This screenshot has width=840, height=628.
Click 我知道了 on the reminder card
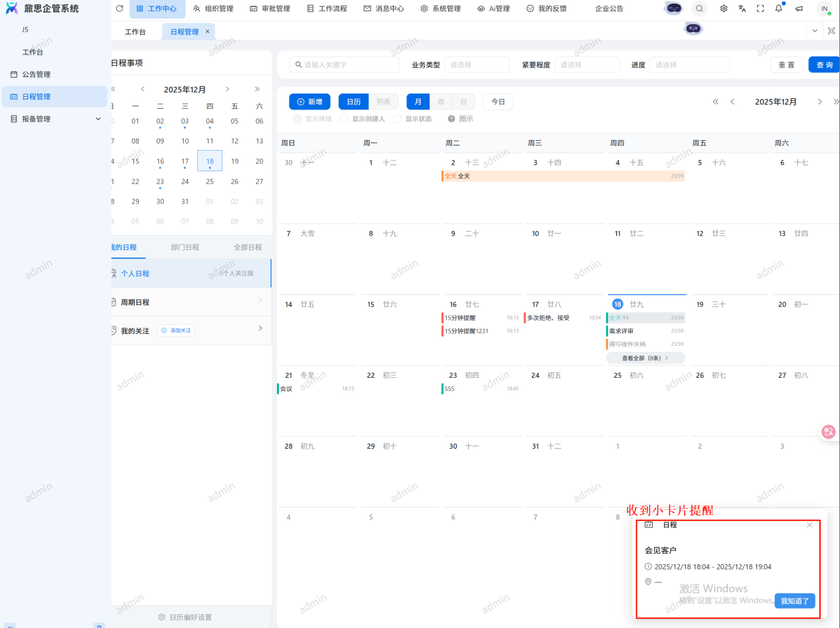[x=795, y=601]
